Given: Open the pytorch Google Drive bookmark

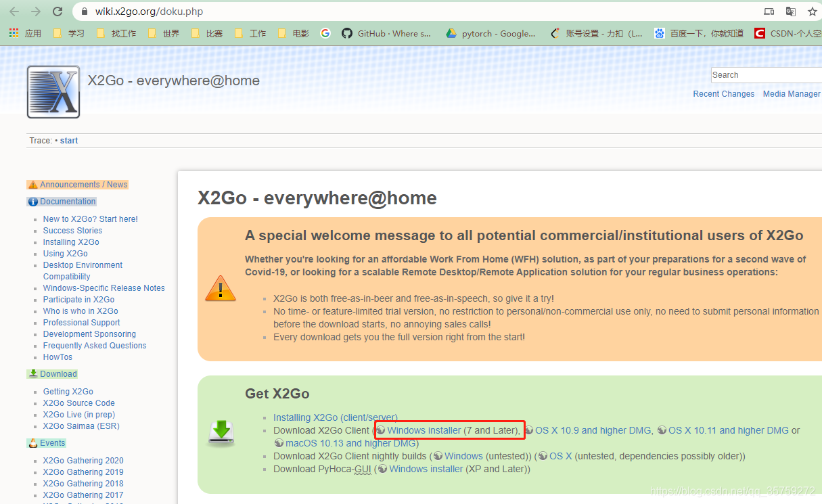Looking at the screenshot, I should click(490, 33).
